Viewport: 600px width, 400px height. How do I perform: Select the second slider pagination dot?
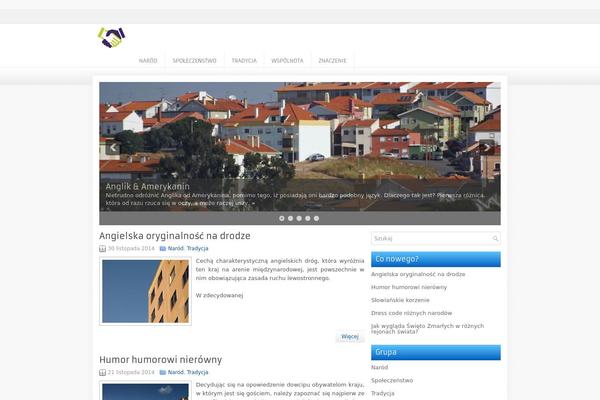pyautogui.click(x=290, y=218)
